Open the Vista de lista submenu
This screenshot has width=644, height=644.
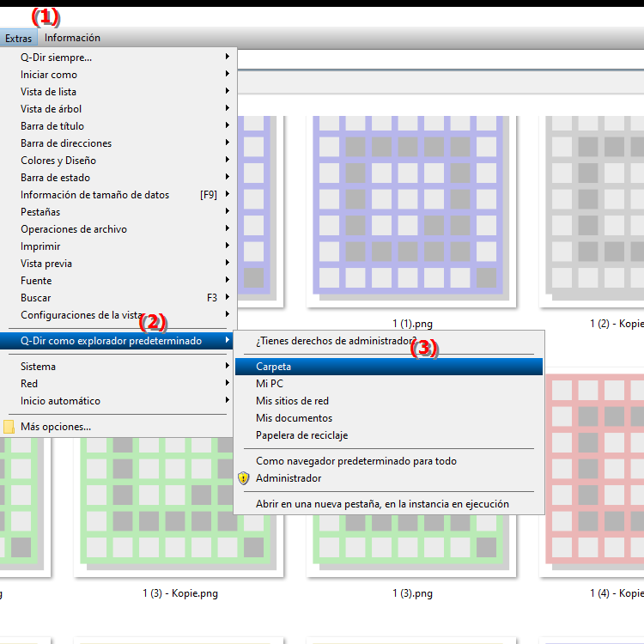pos(118,92)
